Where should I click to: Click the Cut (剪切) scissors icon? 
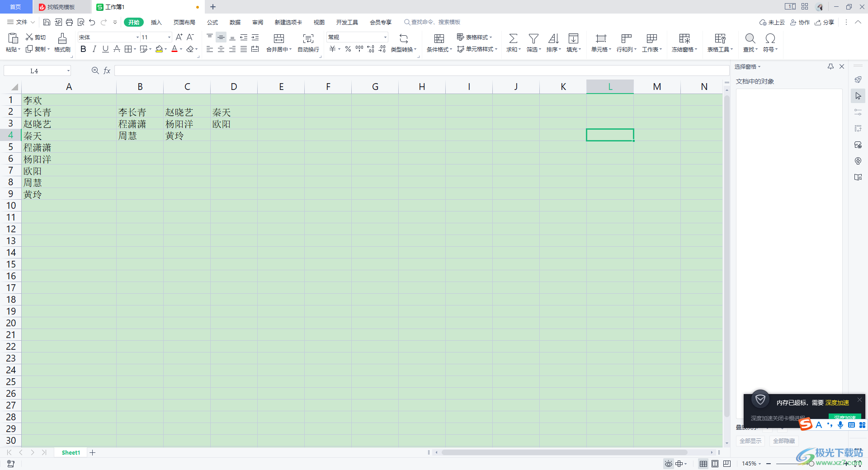tap(29, 37)
